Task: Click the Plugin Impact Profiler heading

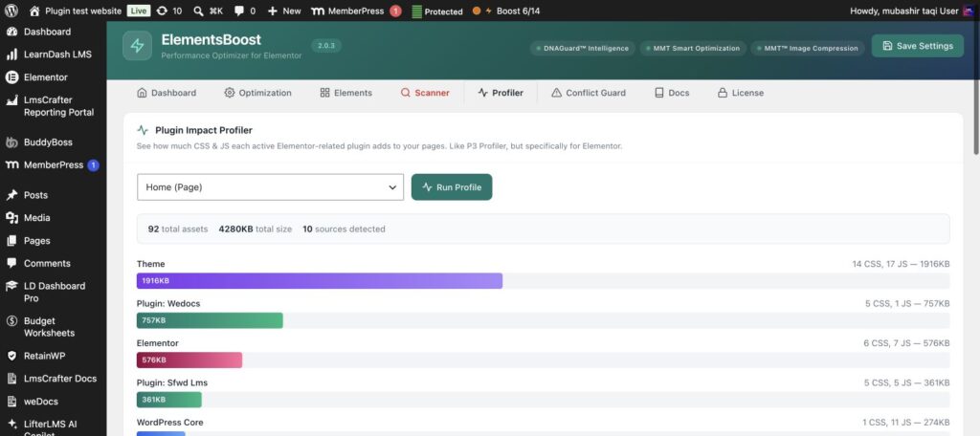Action: (204, 131)
